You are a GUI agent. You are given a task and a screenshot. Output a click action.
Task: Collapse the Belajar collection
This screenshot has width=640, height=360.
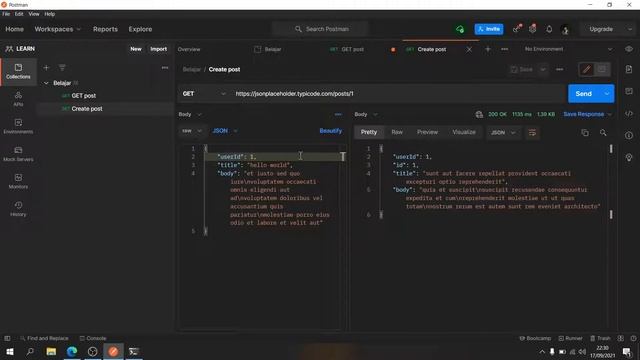click(46, 83)
